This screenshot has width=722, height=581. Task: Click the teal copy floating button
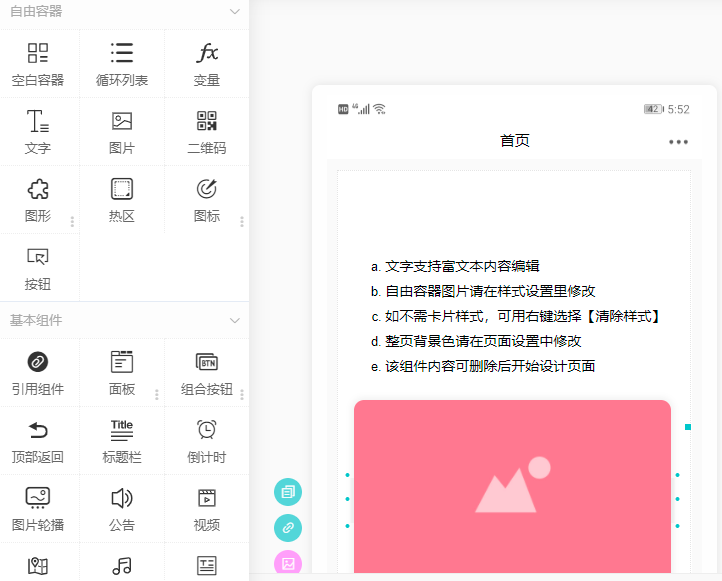(288, 491)
